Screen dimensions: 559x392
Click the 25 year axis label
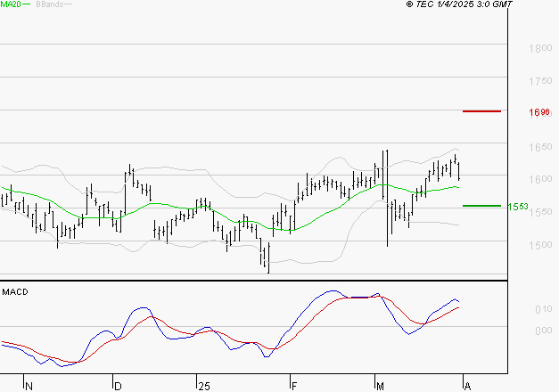tap(204, 387)
